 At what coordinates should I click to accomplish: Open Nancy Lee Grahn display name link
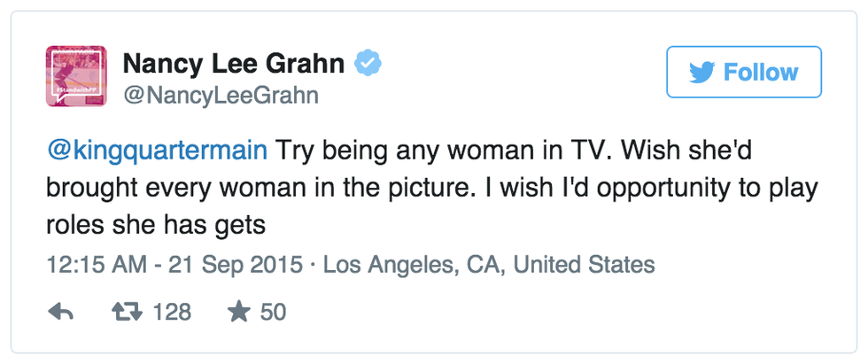233,65
